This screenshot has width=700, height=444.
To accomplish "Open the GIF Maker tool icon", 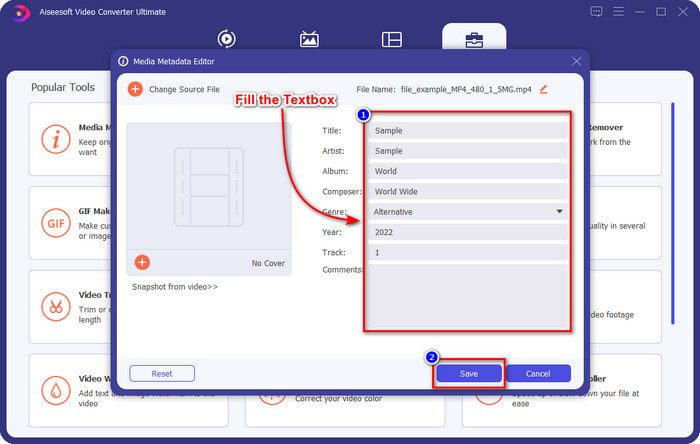I will (56, 221).
